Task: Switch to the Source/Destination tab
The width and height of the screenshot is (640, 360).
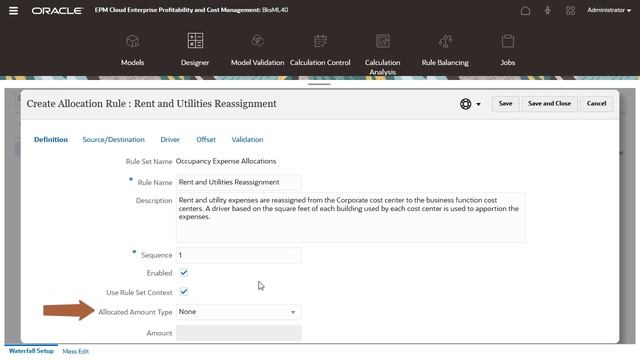Action: point(113,140)
